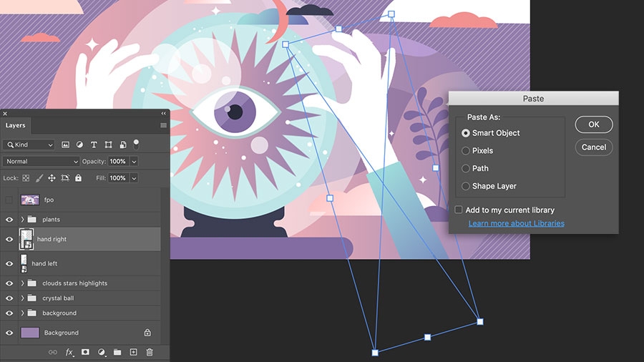This screenshot has height=362, width=644.
Task: Lock transparent pixels icon
Action: pos(26,178)
